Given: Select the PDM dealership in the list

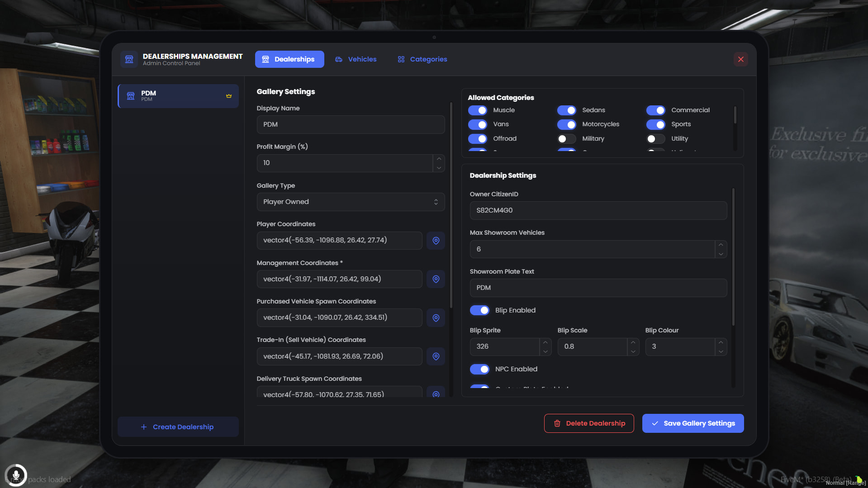Looking at the screenshot, I should (x=178, y=96).
